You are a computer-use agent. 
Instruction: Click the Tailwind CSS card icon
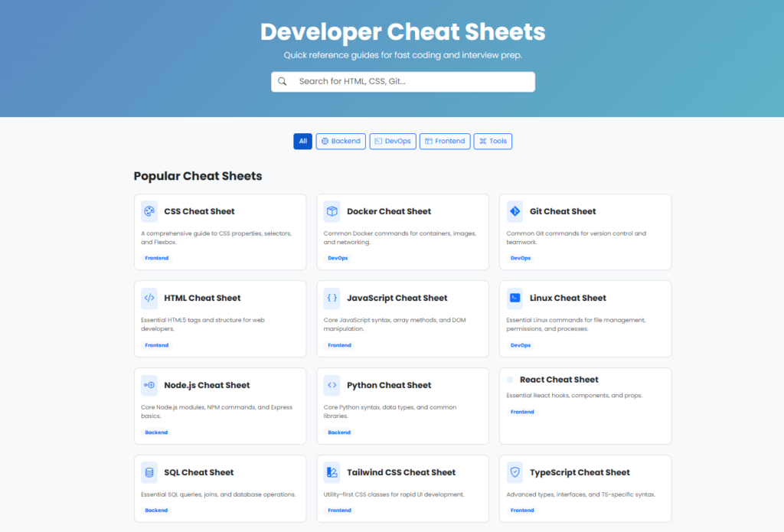pos(332,473)
